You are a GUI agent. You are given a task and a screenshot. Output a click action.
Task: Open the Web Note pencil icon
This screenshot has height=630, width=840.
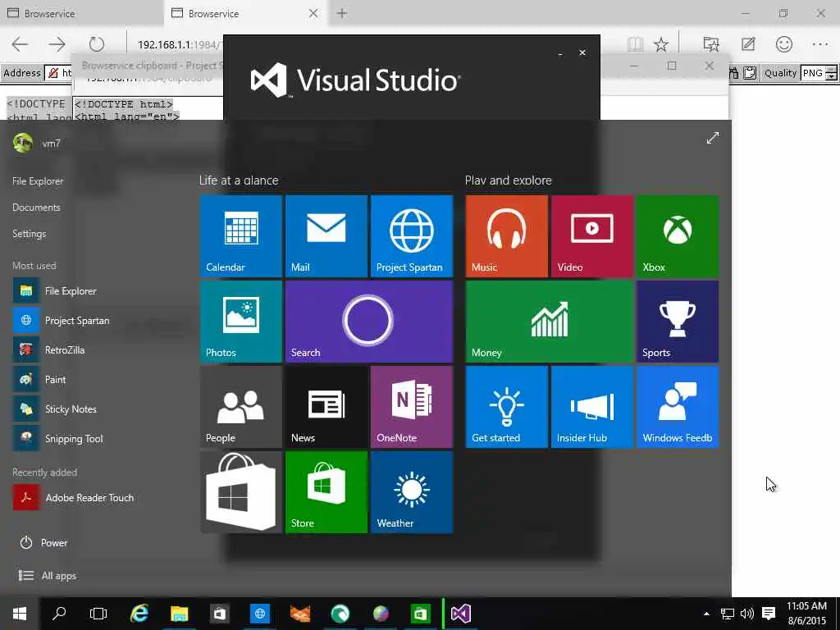tap(748, 44)
